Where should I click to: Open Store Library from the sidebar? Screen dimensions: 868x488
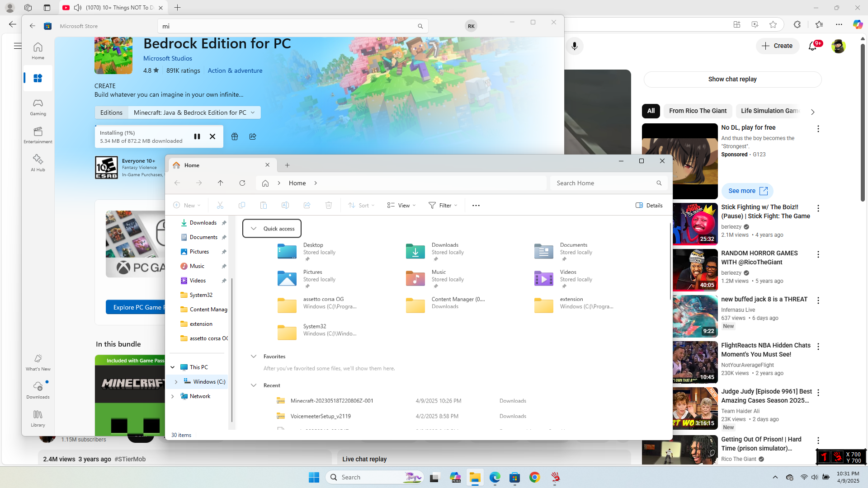coord(38,418)
